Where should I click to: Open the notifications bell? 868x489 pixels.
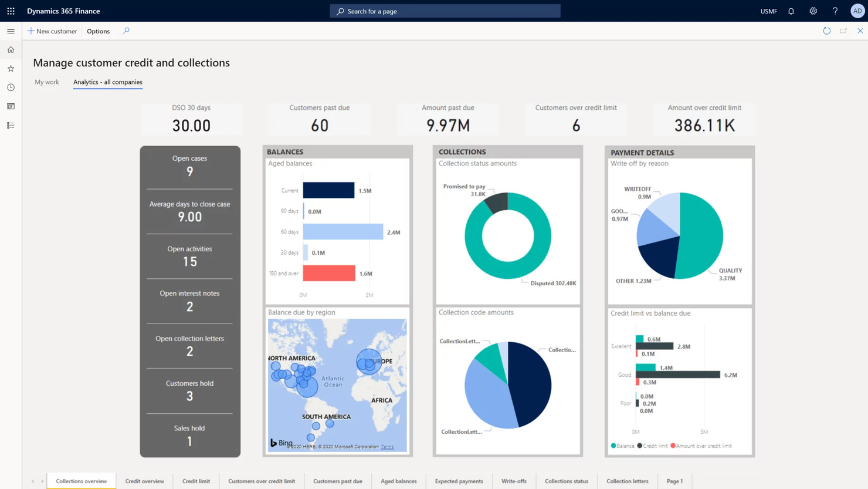(791, 11)
